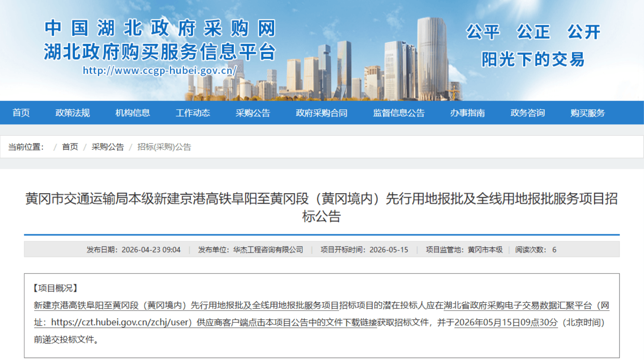Click the 中国湖北政府采购网 site title
644x360 pixels.
[x=160, y=28]
